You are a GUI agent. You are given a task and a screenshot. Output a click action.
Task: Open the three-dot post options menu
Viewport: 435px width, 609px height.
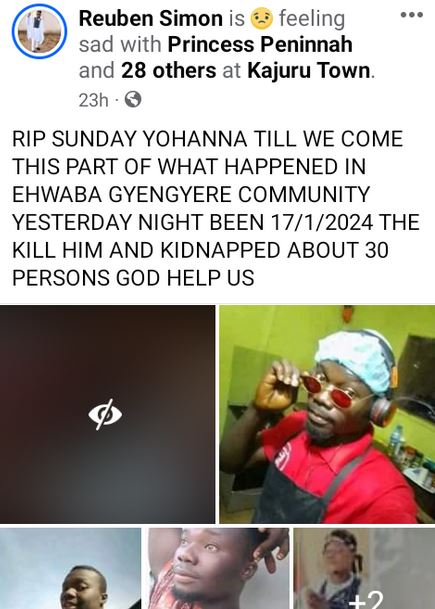click(x=412, y=15)
